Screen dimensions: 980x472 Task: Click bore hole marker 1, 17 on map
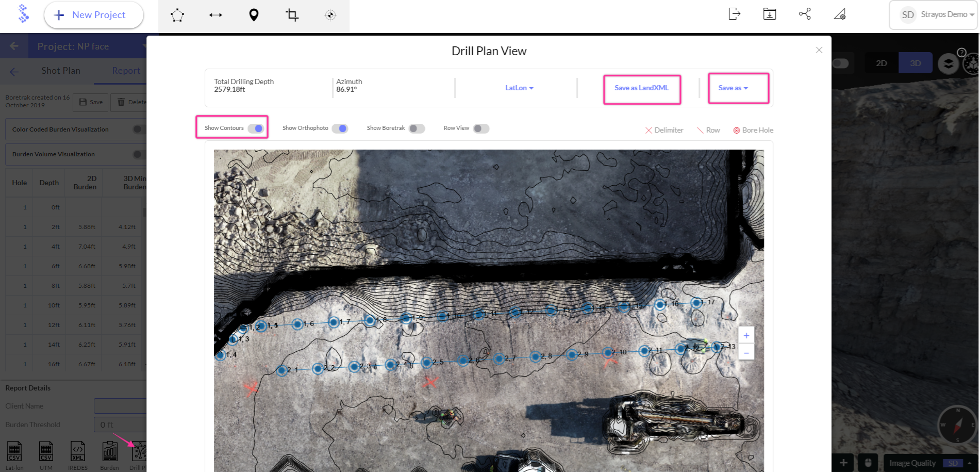point(696,303)
